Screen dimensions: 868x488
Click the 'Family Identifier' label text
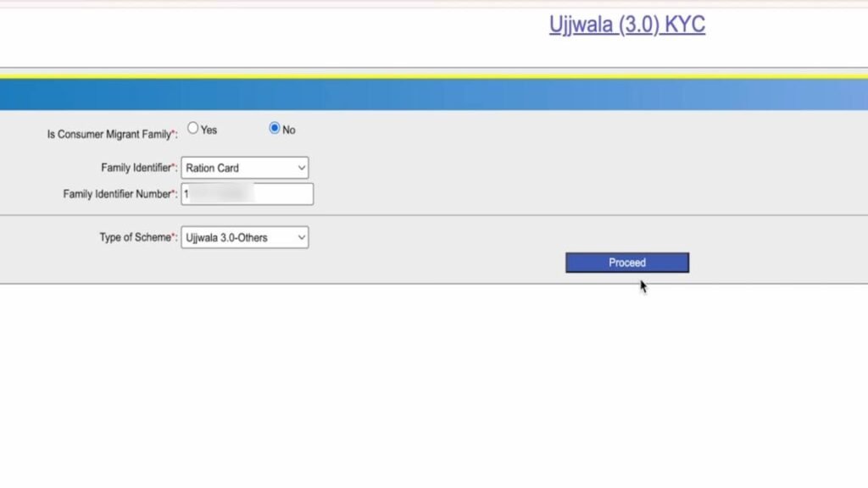[x=139, y=168]
